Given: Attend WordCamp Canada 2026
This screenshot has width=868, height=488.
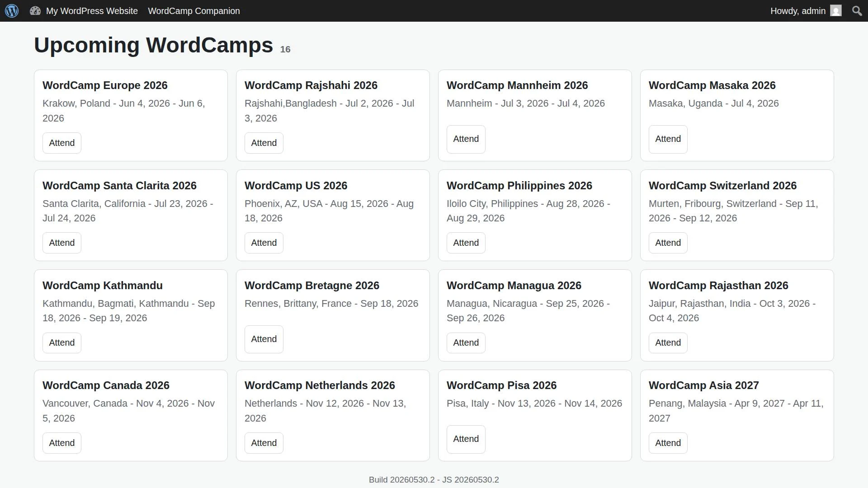Looking at the screenshot, I should 62,443.
